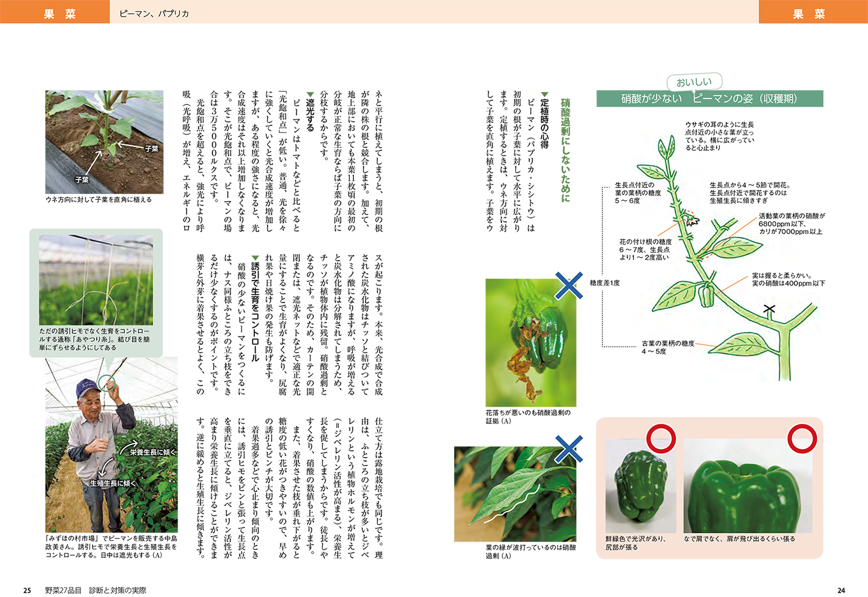The height and width of the screenshot is (597, 868).
Task: Click the '▼誘引で生育をコントロール' subheading
Action: [255, 308]
